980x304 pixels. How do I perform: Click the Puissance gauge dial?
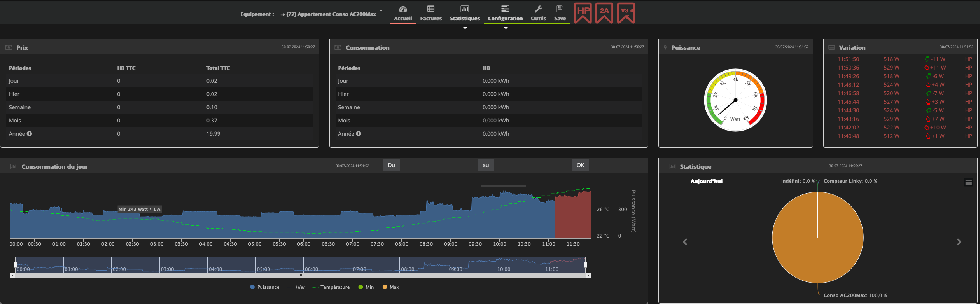click(735, 100)
